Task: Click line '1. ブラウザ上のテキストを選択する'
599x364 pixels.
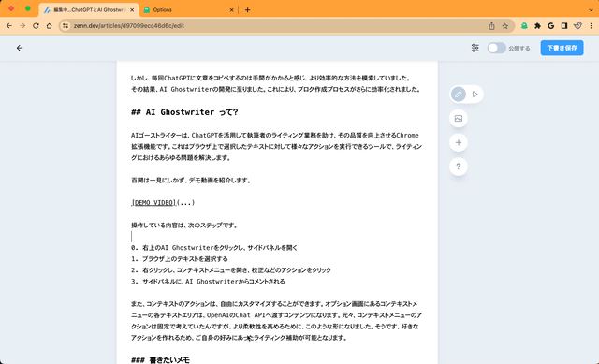Action: point(179,259)
